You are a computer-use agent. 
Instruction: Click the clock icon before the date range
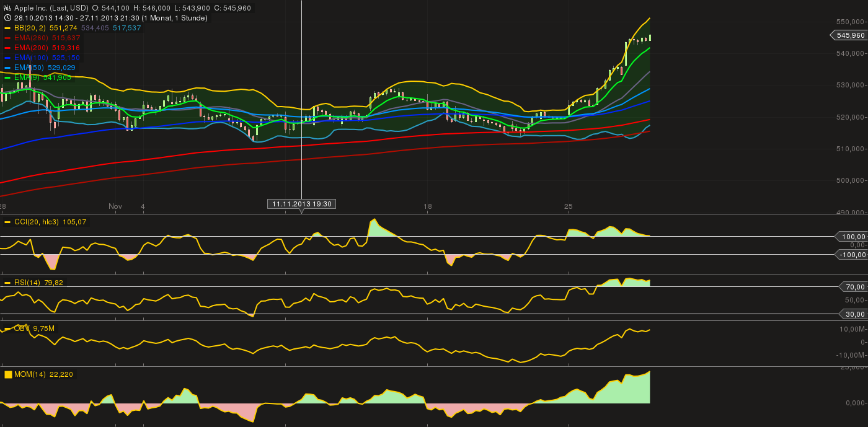click(x=7, y=17)
